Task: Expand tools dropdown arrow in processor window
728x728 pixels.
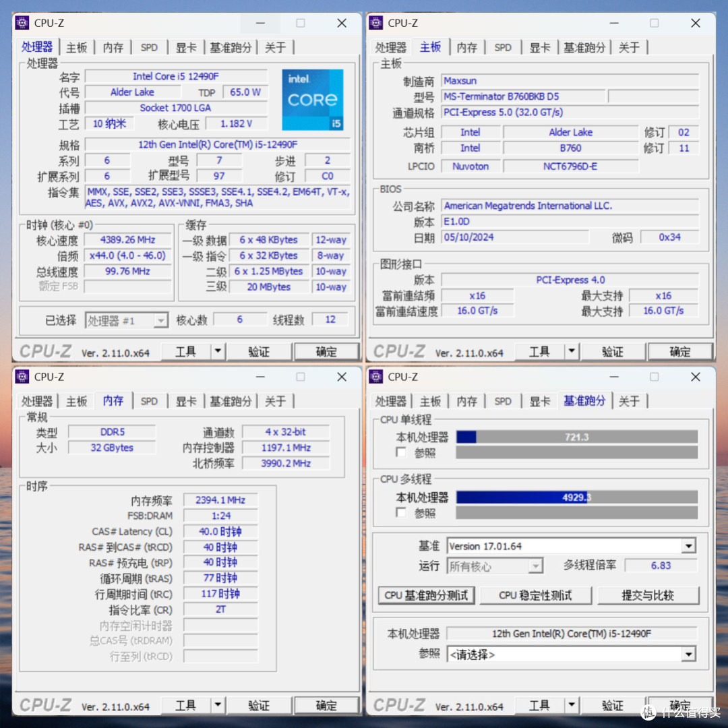Action: (218, 351)
